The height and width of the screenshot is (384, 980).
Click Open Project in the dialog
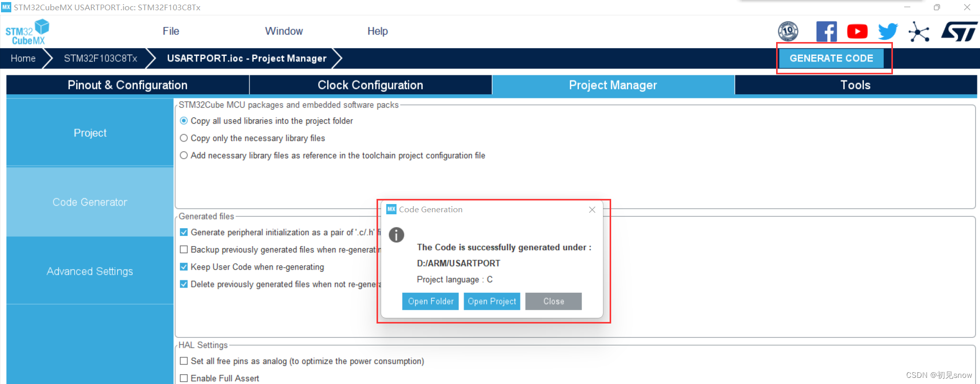[492, 301]
